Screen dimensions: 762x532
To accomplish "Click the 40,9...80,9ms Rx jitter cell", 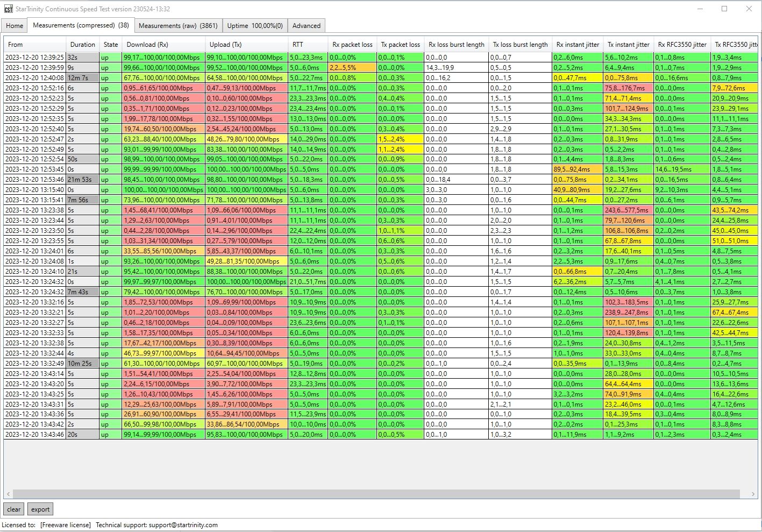I will [x=578, y=190].
